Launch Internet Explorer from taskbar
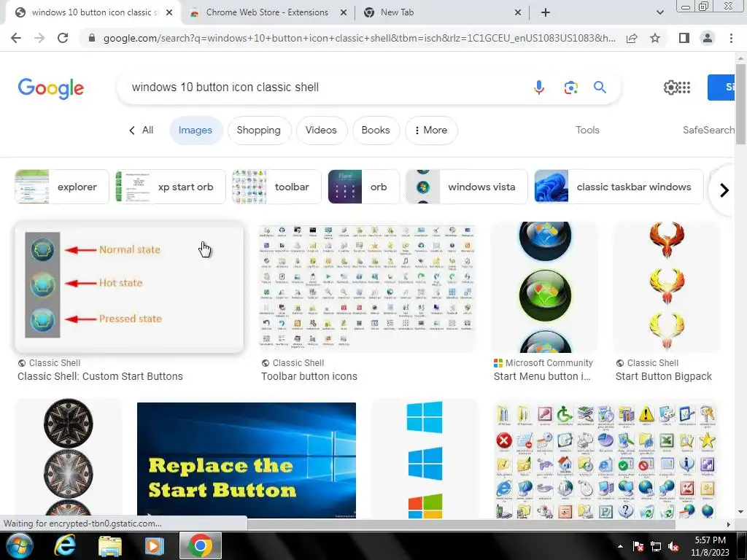This screenshot has height=560, width=747. pyautogui.click(x=65, y=545)
